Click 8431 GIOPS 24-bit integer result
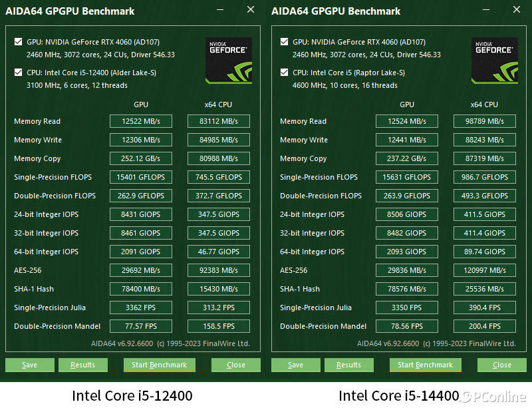532x408 pixels. pos(141,214)
